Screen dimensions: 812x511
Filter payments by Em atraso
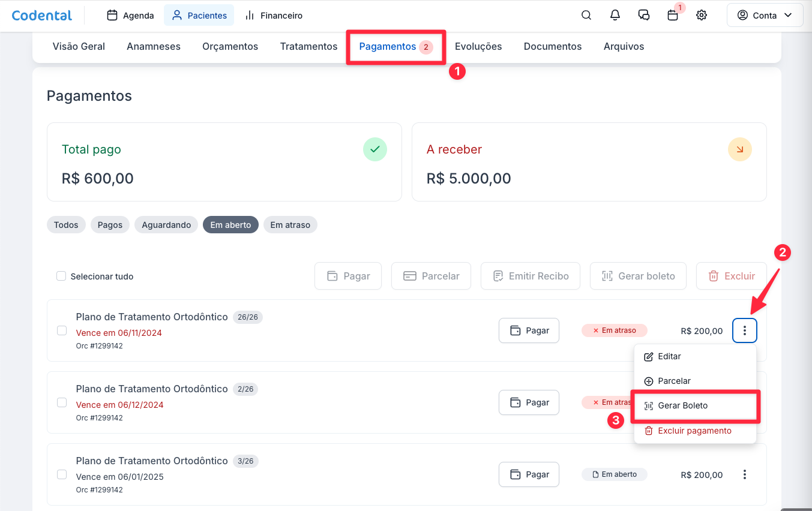[x=290, y=225]
